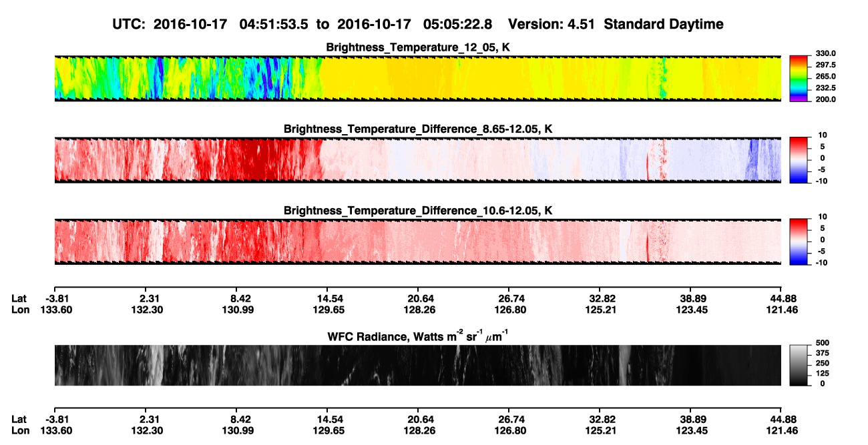Click the rainbow colorbar for Brightness Temperature 12_05
868x445 pixels.
[799, 78]
